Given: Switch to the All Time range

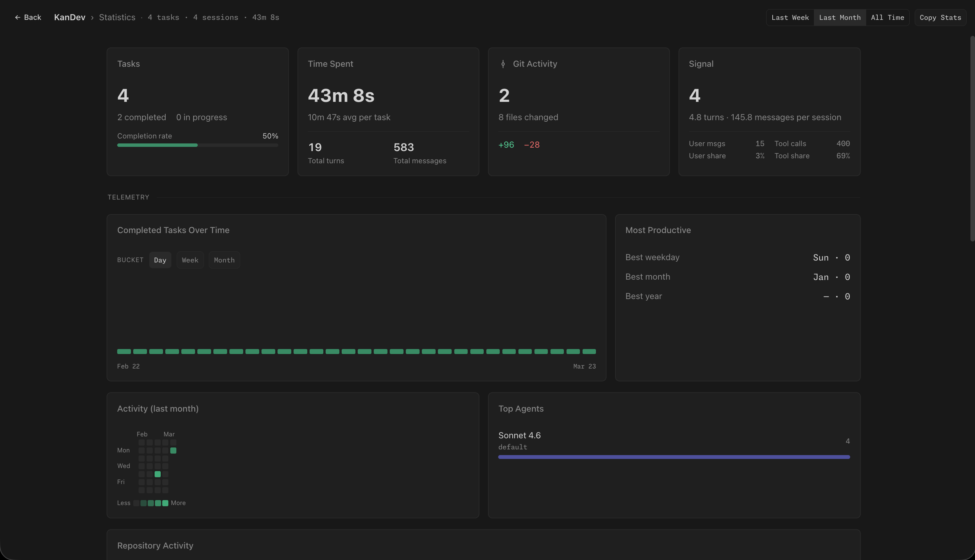Looking at the screenshot, I should (887, 17).
